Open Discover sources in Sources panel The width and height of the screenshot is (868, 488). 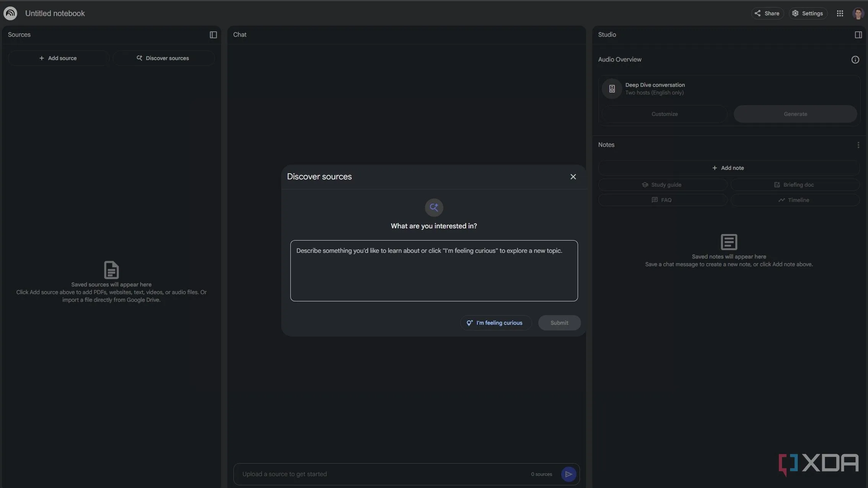click(163, 58)
